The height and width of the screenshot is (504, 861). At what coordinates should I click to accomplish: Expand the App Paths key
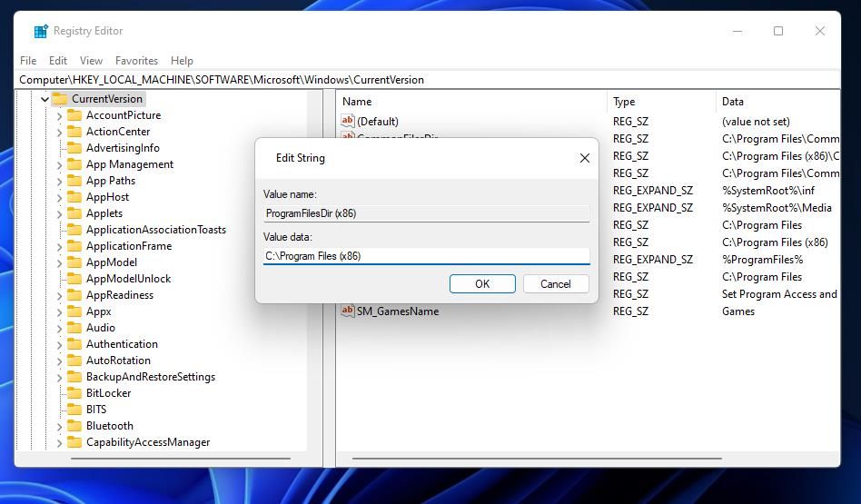(x=59, y=182)
